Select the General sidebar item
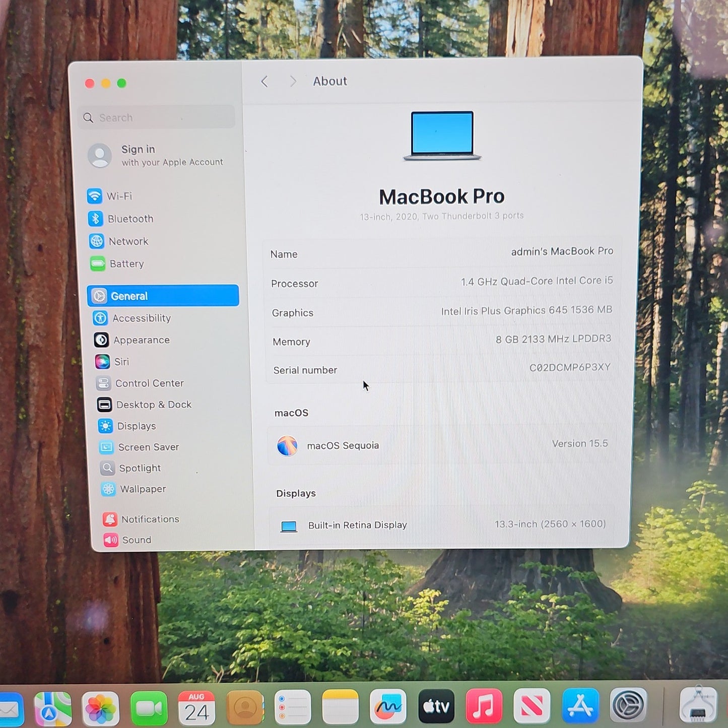This screenshot has height=728, width=728. point(163,296)
